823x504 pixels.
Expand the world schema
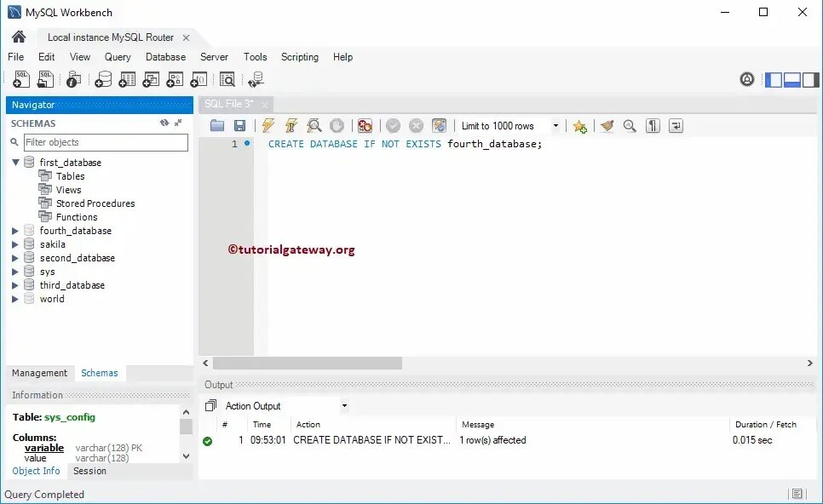[x=15, y=299]
